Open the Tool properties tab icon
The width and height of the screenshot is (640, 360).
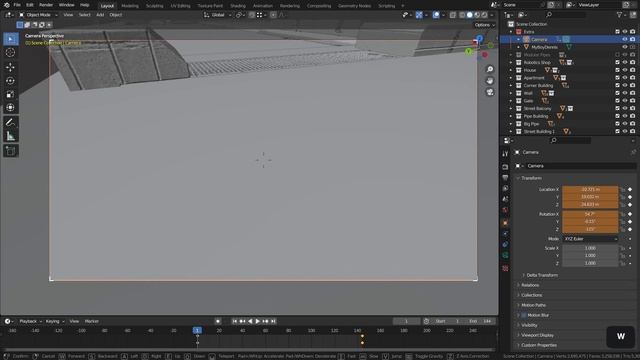tap(505, 154)
